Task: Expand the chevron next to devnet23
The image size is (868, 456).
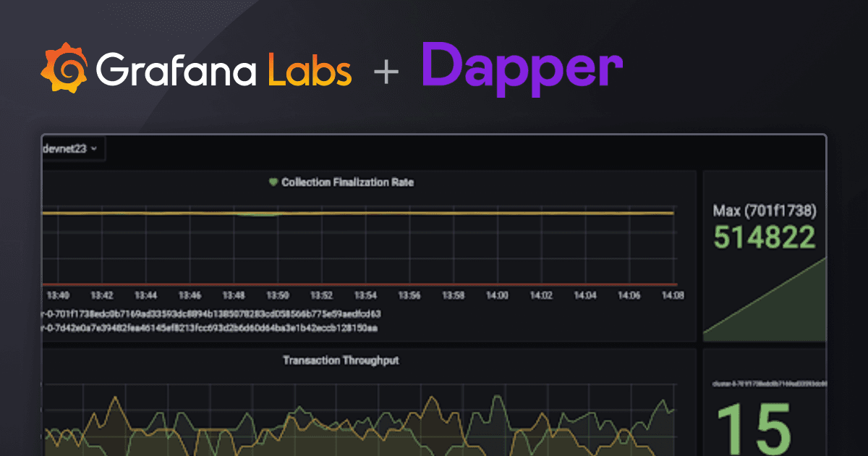Action: (95, 148)
